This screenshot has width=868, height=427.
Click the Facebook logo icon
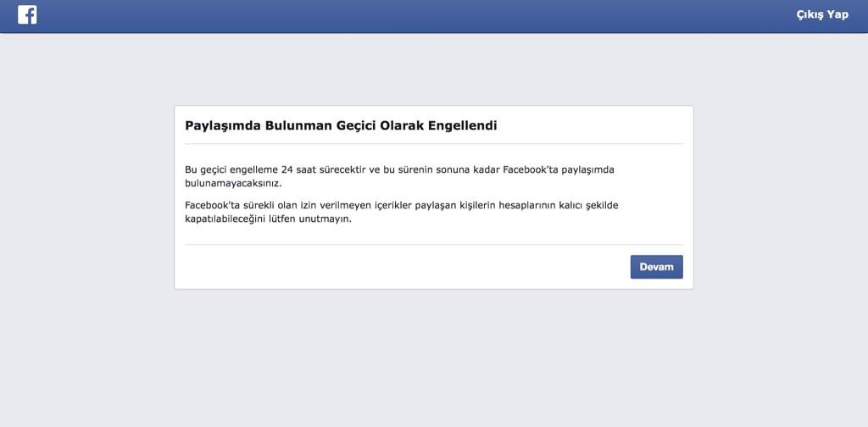pyautogui.click(x=27, y=15)
